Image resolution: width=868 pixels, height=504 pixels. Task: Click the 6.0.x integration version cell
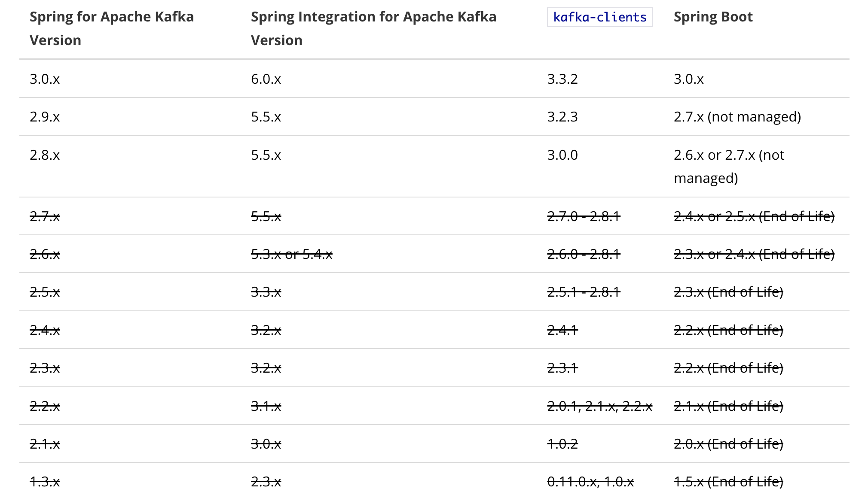(266, 79)
